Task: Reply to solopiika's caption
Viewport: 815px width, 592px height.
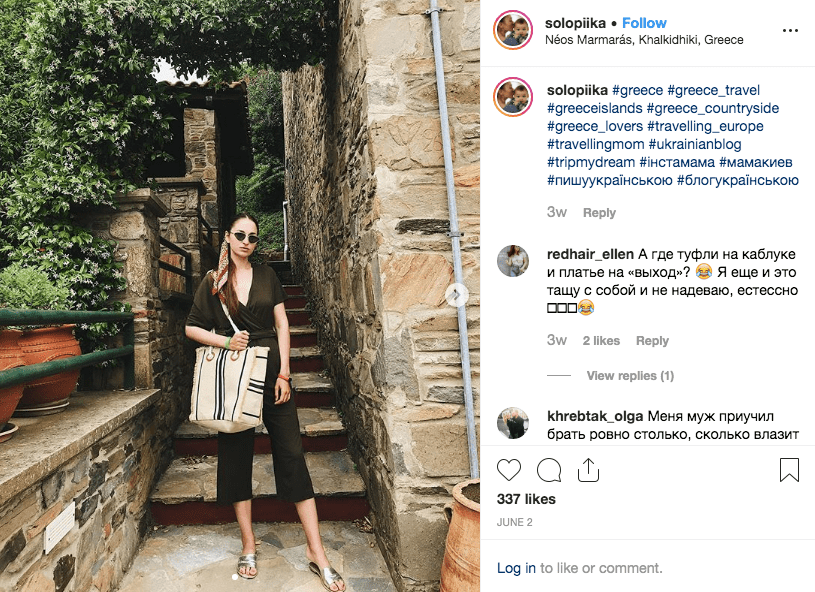Action: click(x=599, y=213)
